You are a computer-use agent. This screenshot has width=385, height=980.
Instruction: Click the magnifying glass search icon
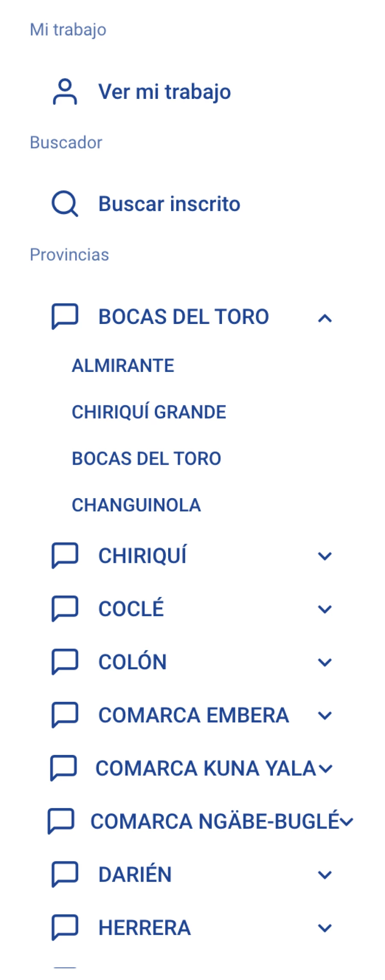coord(65,204)
